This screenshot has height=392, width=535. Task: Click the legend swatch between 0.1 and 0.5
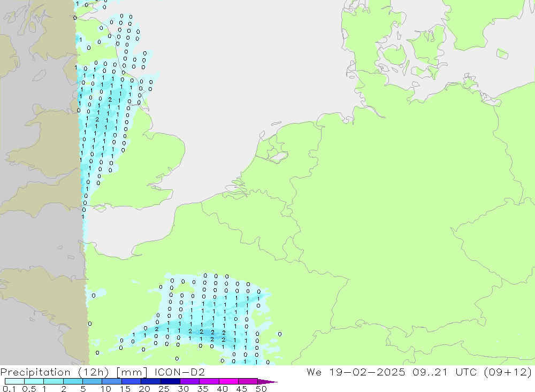click(14, 381)
